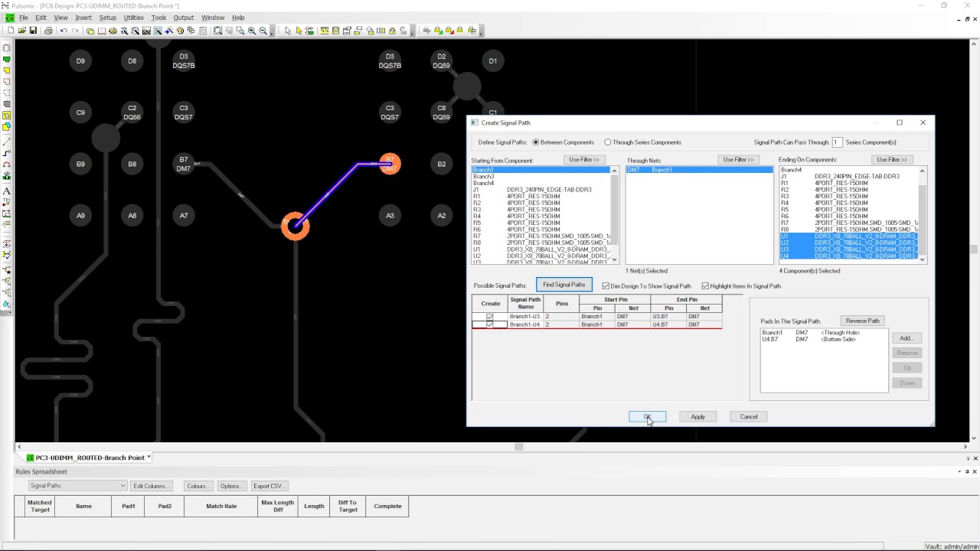Toggle Dim Design To Show Signal Path
This screenshot has height=551, width=980.
coord(606,286)
